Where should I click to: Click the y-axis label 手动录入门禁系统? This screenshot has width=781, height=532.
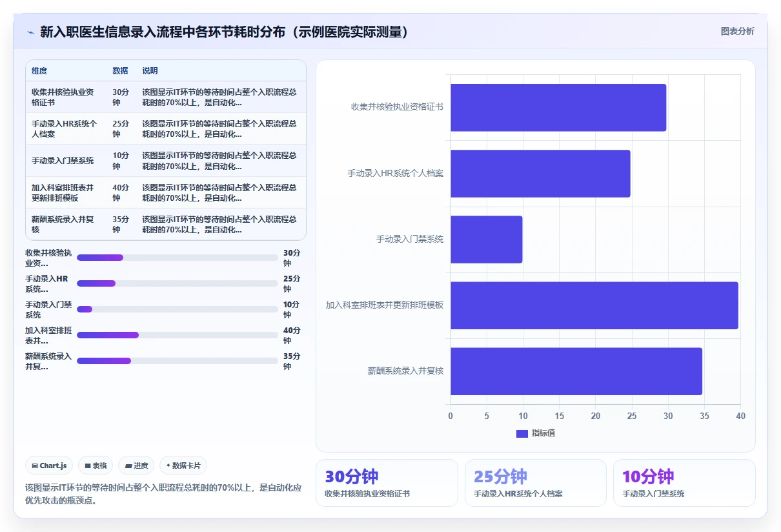pyautogui.click(x=410, y=240)
